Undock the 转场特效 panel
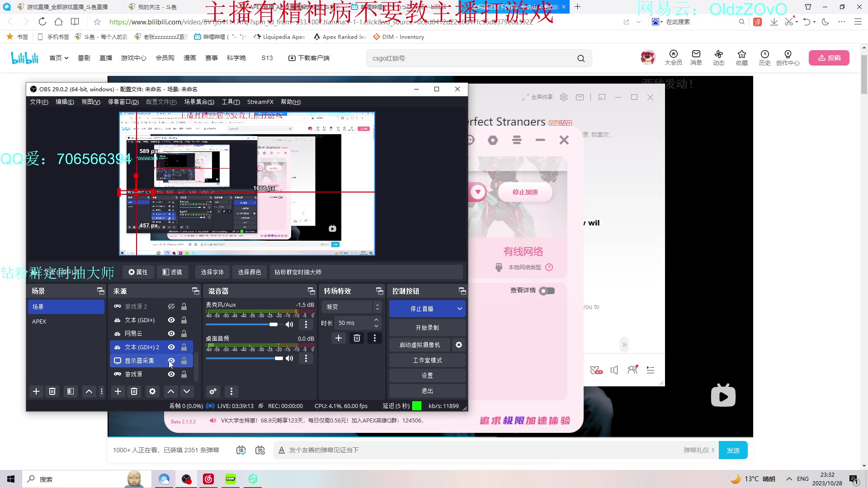 pyautogui.click(x=379, y=291)
